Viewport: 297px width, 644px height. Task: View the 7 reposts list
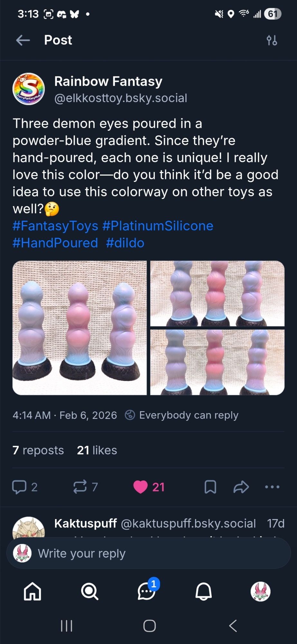38,450
